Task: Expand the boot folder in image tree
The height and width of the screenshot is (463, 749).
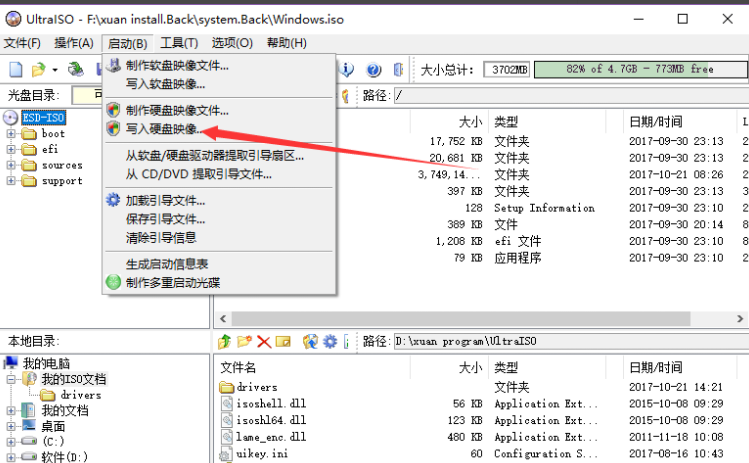Action: pyautogui.click(x=12, y=133)
